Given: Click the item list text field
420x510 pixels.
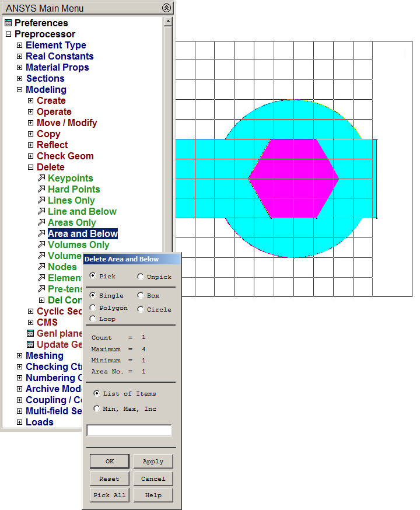Looking at the screenshot, I should pos(129,430).
